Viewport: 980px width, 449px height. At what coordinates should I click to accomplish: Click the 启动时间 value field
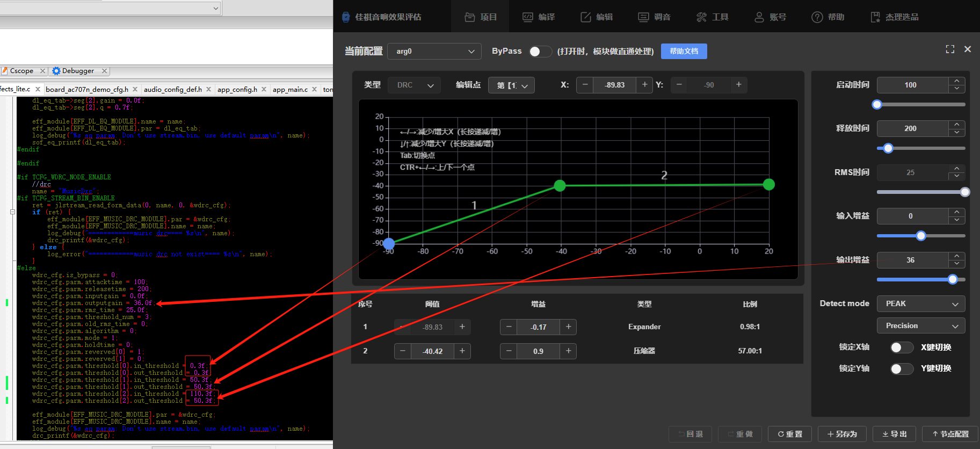pos(912,85)
